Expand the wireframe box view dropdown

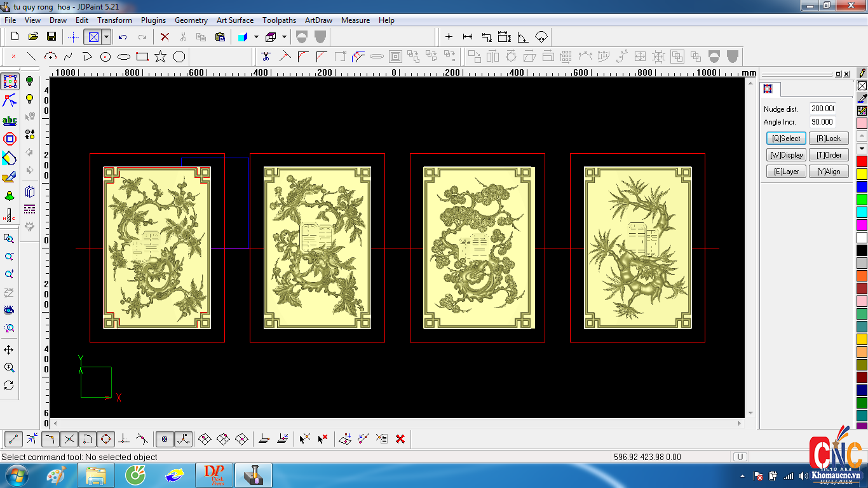point(284,37)
